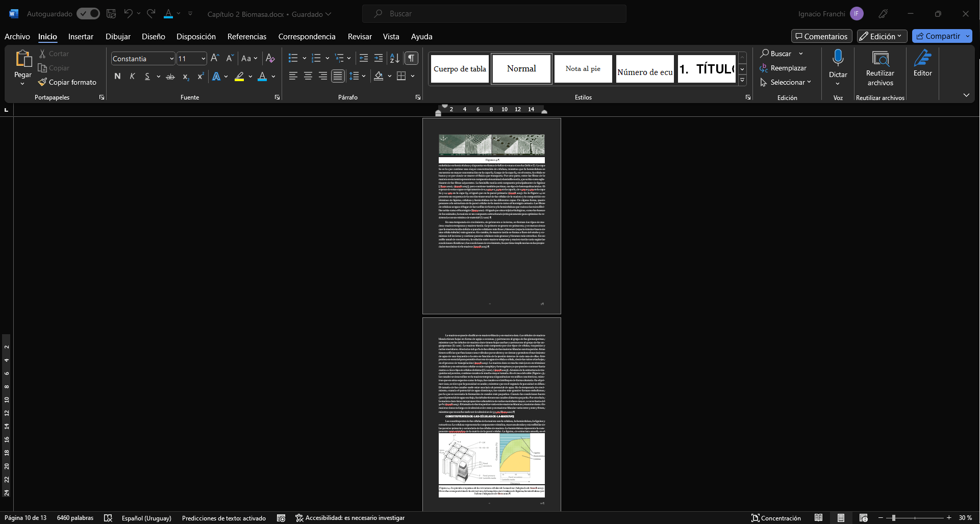
Task: Toggle strikethrough formatting
Action: pyautogui.click(x=170, y=77)
